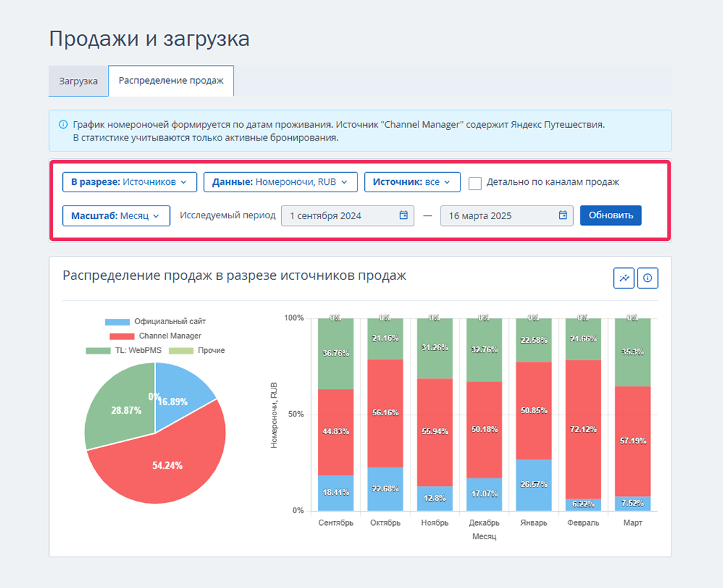
Task: Click the green TL: WebPMS legend swatch
Action: tap(98, 351)
